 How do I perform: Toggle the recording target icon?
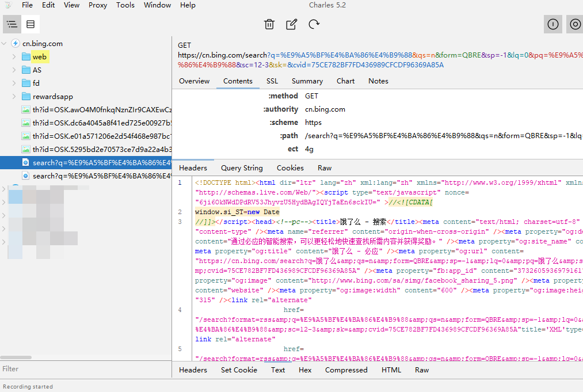coord(575,24)
